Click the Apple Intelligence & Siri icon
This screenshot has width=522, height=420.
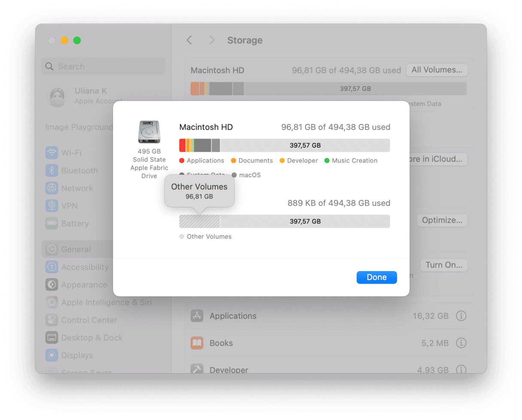coord(52,302)
